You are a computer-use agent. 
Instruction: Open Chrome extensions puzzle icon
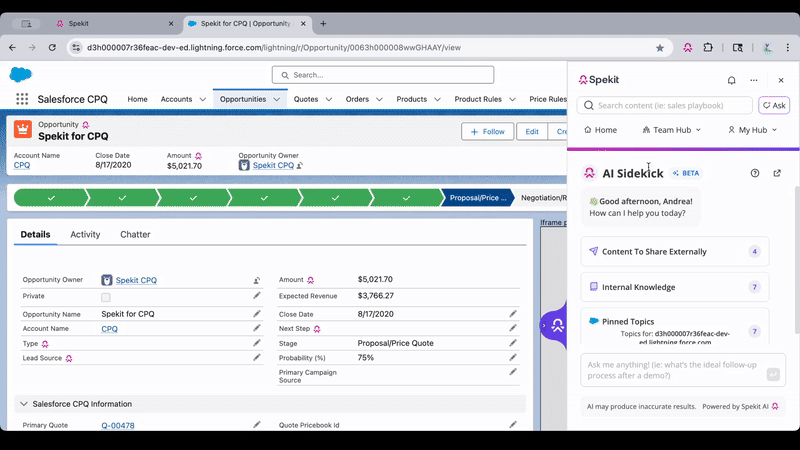pos(708,47)
